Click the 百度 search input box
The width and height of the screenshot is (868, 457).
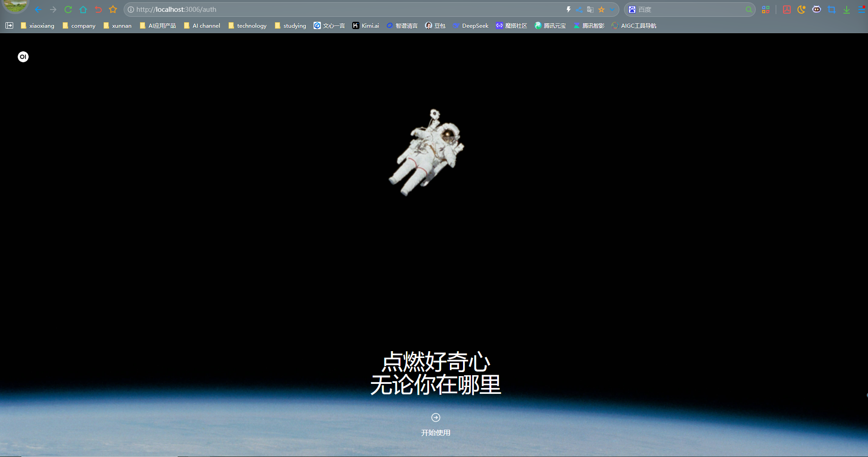coord(691,10)
